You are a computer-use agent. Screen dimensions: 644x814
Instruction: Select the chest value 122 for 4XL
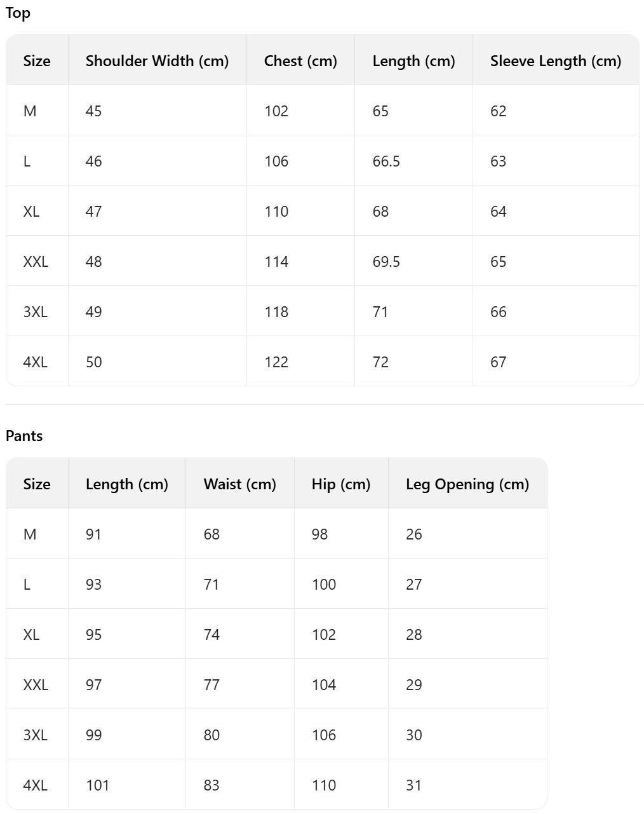[x=276, y=362]
